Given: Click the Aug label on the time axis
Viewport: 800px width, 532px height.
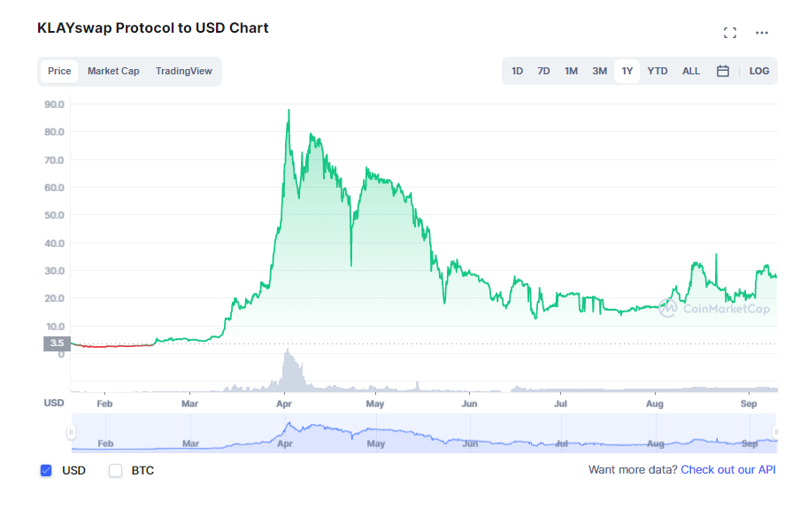Looking at the screenshot, I should (655, 404).
